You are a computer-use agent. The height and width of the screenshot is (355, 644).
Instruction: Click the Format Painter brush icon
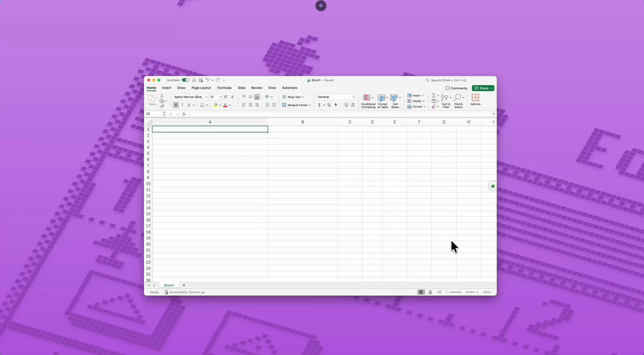(162, 106)
